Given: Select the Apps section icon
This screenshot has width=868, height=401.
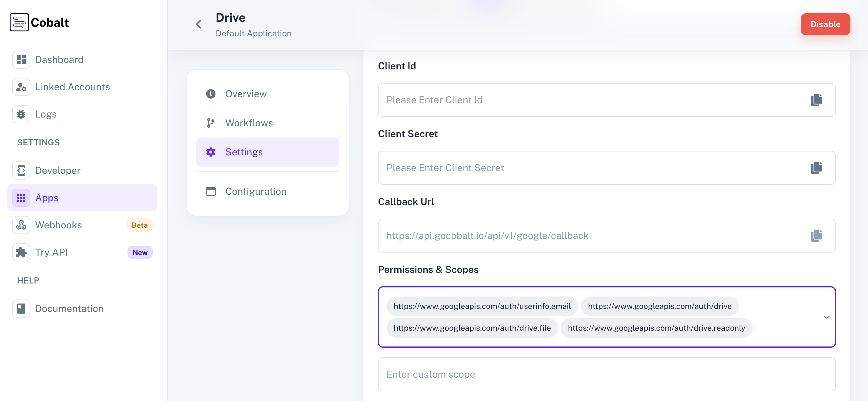Looking at the screenshot, I should [21, 198].
